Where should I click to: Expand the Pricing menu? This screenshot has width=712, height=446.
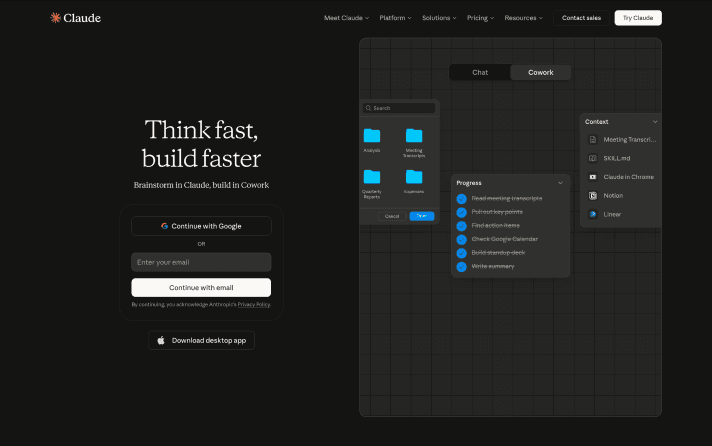(x=480, y=18)
